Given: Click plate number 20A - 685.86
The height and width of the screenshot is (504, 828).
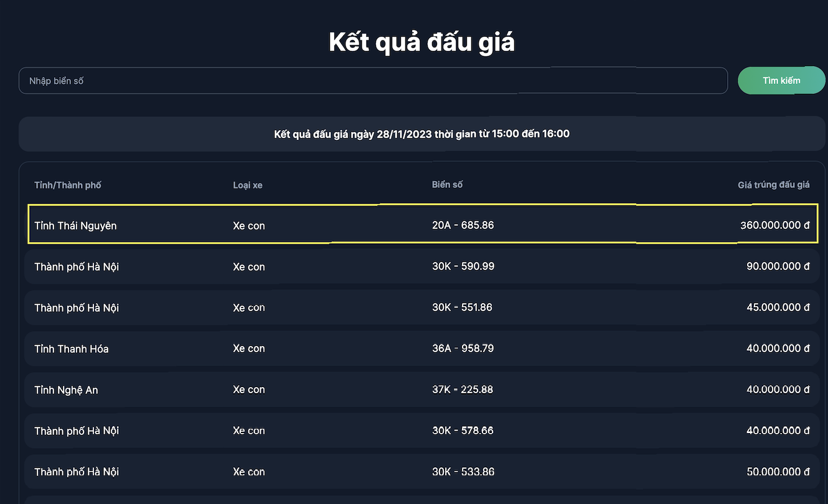Looking at the screenshot, I should [x=463, y=225].
